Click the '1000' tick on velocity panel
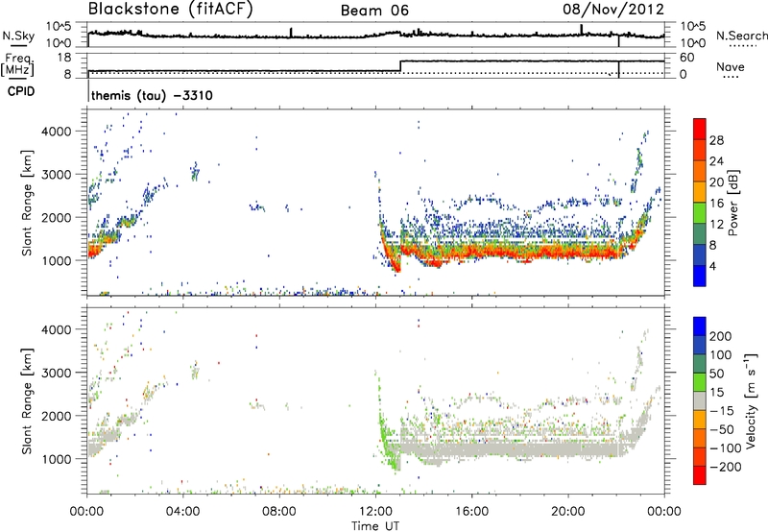This screenshot has width=768, height=532. [x=57, y=459]
